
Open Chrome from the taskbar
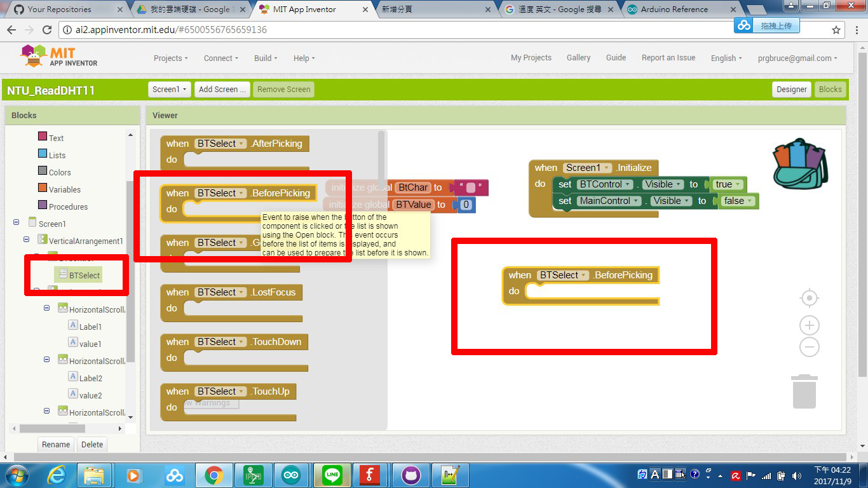[x=213, y=475]
